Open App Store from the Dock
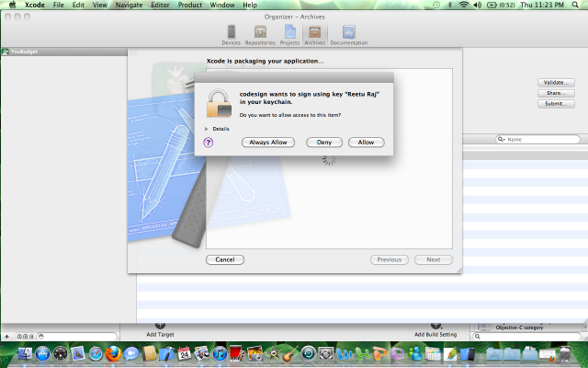Viewport: 588px width, 368px height. pos(43,353)
